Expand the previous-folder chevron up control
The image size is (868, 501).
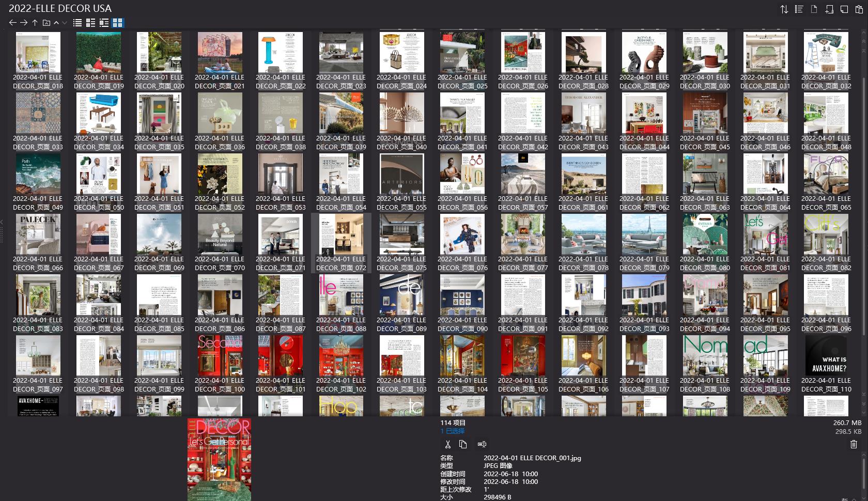pyautogui.click(x=56, y=22)
